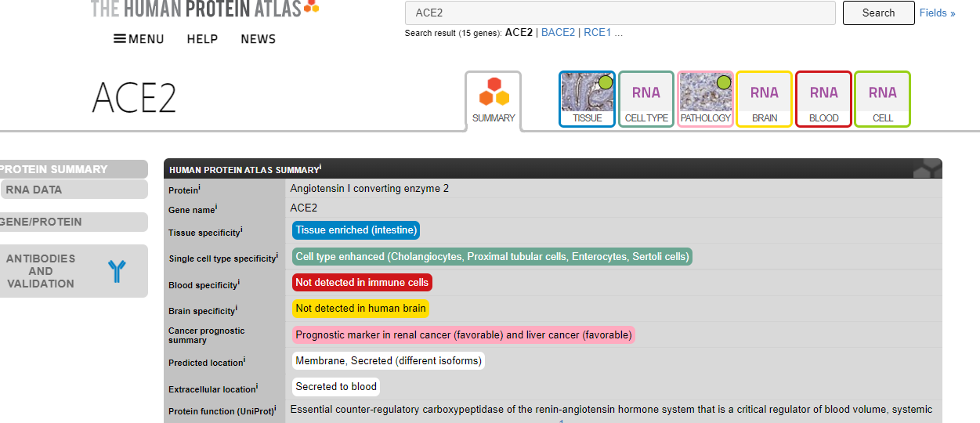The height and width of the screenshot is (423, 980).
Task: Open the SUMMARY hexagon icon tab
Action: click(494, 99)
